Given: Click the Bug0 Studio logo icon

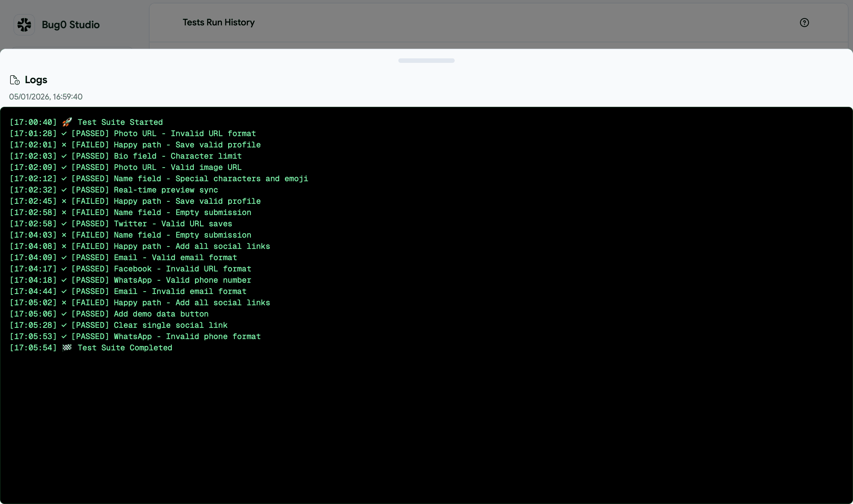Looking at the screenshot, I should (24, 24).
